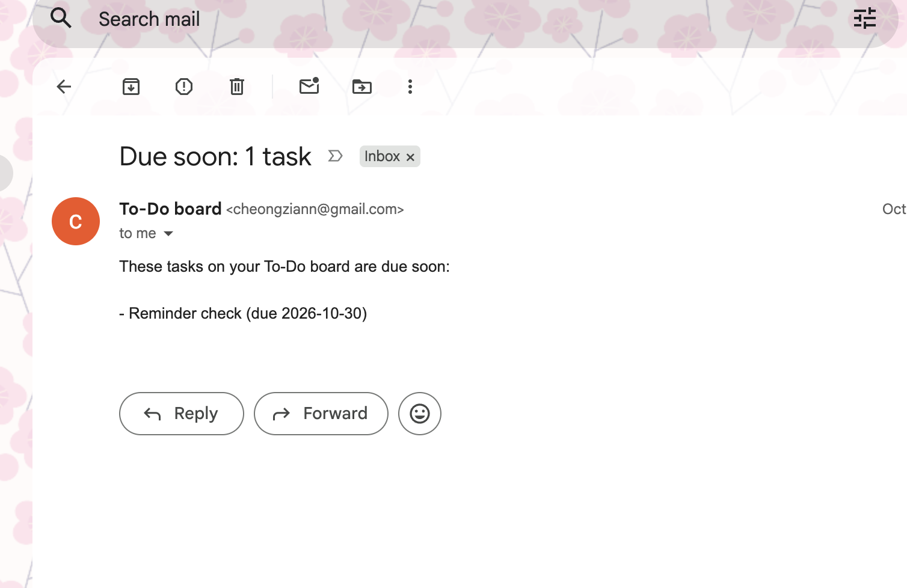Toggle the importance marker beside subject
Viewport: 907px width, 588px height.
(x=335, y=156)
